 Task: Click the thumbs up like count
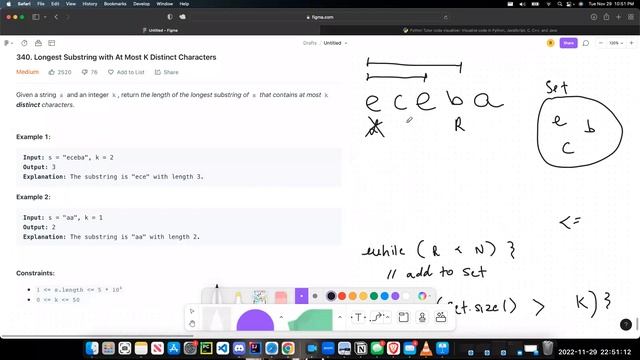pos(60,72)
